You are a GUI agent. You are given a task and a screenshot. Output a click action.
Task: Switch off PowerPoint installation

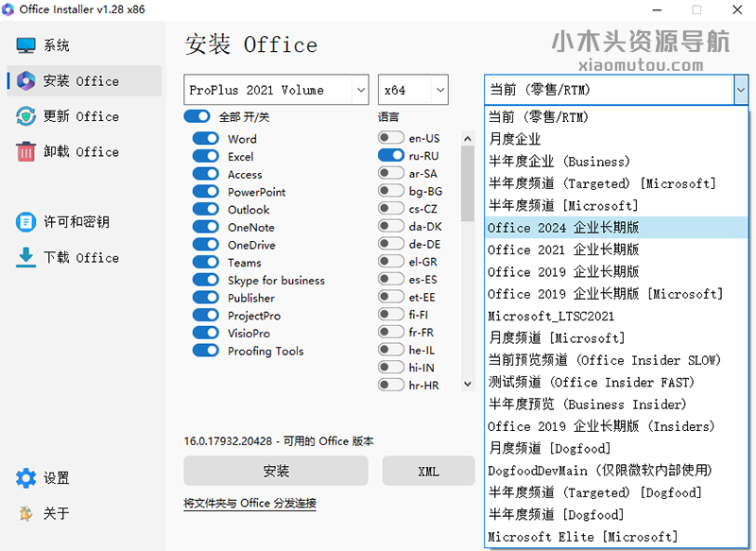coord(206,191)
